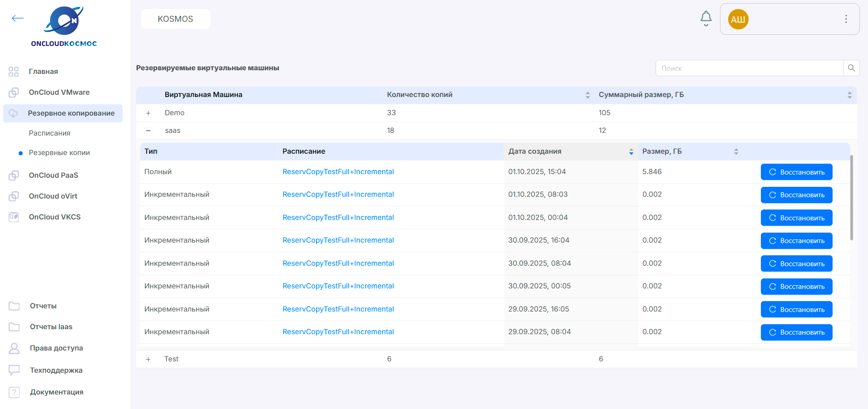This screenshot has height=409, width=868.
Task: Sort by Количество копий column
Action: coord(587,95)
